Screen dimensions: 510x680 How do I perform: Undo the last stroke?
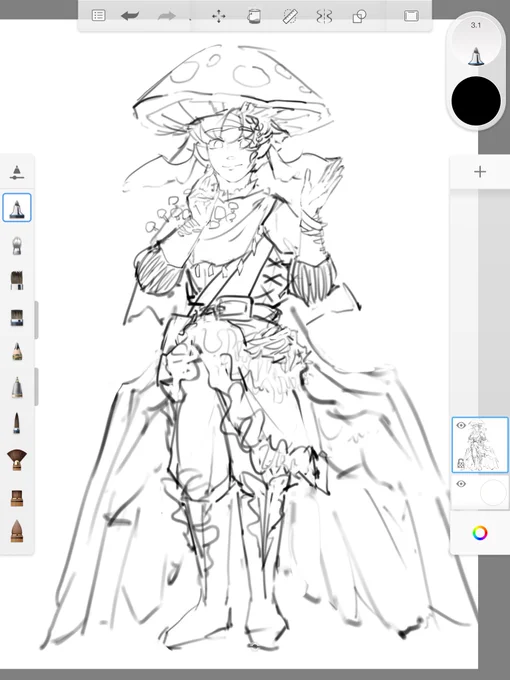pyautogui.click(x=130, y=16)
